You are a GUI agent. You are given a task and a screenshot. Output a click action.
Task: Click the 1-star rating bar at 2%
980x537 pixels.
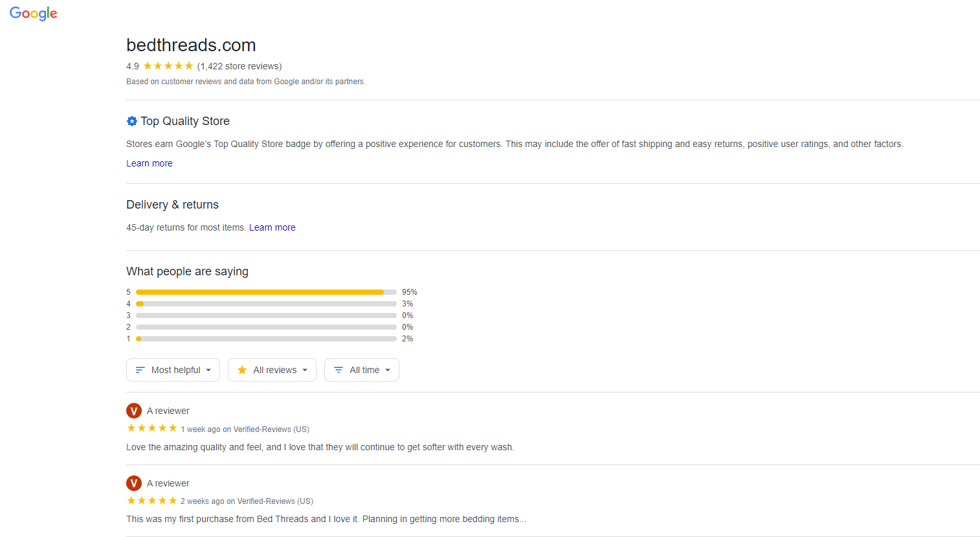pyautogui.click(x=266, y=339)
